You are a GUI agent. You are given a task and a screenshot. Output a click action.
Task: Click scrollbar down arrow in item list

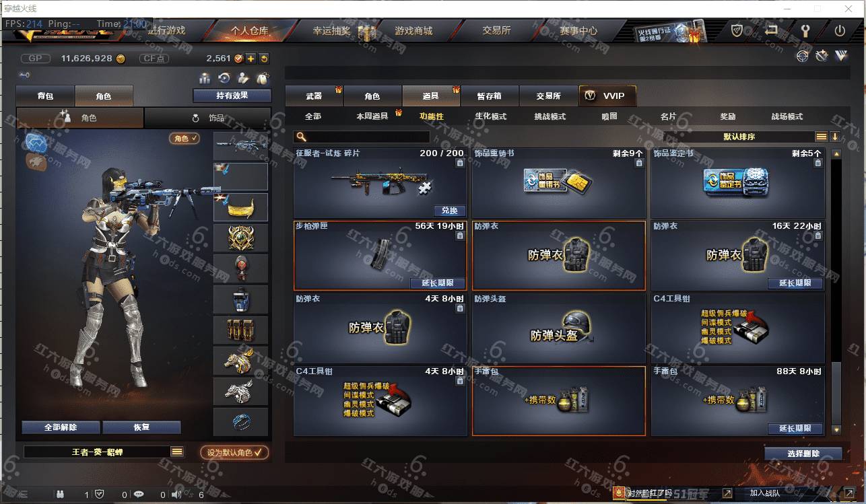836,429
